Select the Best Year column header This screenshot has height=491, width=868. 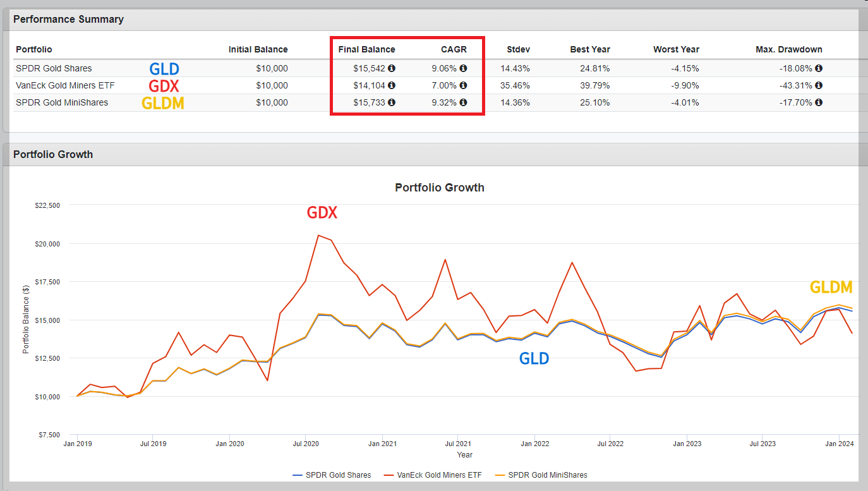click(x=590, y=49)
